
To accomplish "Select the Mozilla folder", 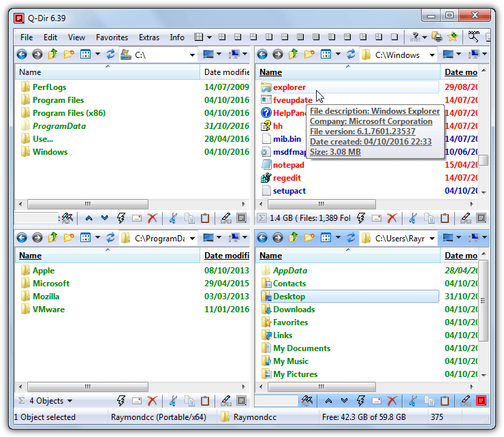I will point(46,297).
